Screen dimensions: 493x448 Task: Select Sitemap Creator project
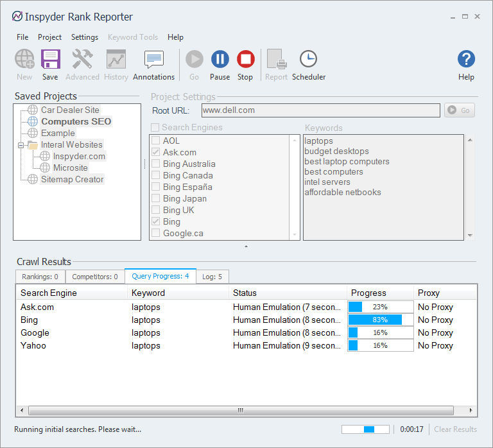click(73, 179)
